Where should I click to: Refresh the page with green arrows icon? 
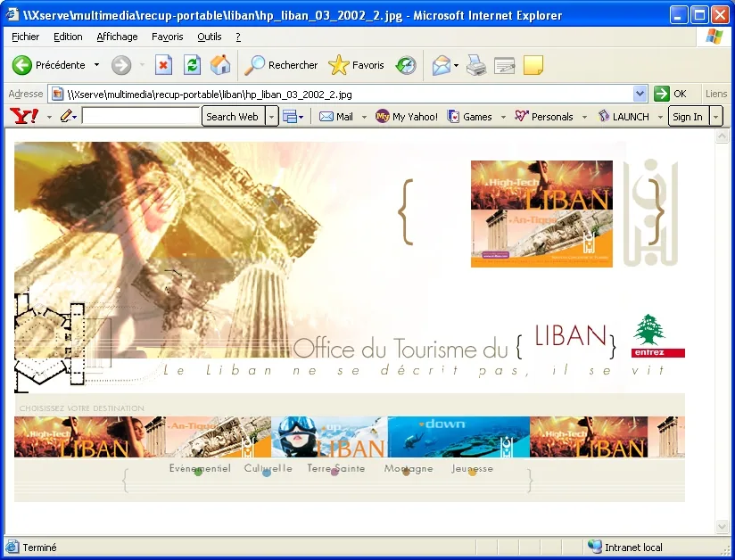pos(192,65)
